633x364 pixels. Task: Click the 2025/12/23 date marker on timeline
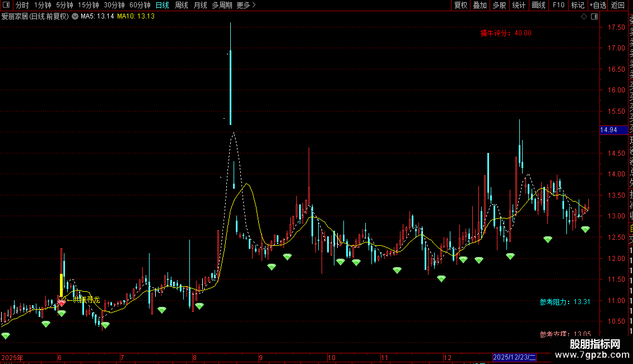[x=514, y=357]
